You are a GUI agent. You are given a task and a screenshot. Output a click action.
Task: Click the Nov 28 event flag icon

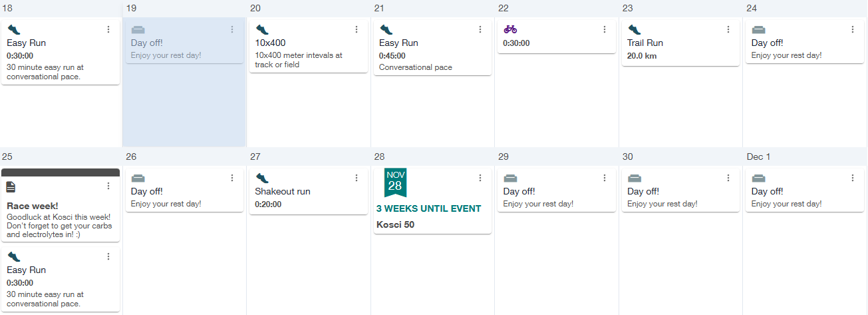pyautogui.click(x=395, y=183)
